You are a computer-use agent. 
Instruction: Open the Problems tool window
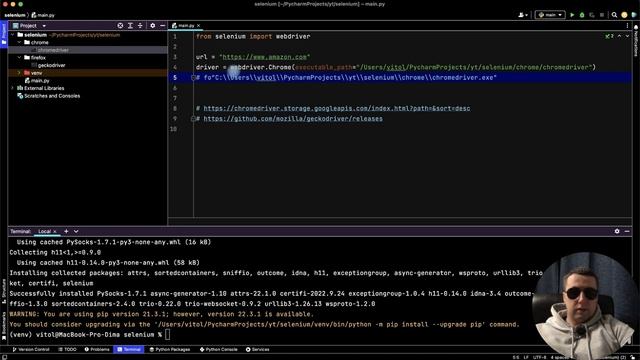[x=97, y=349]
